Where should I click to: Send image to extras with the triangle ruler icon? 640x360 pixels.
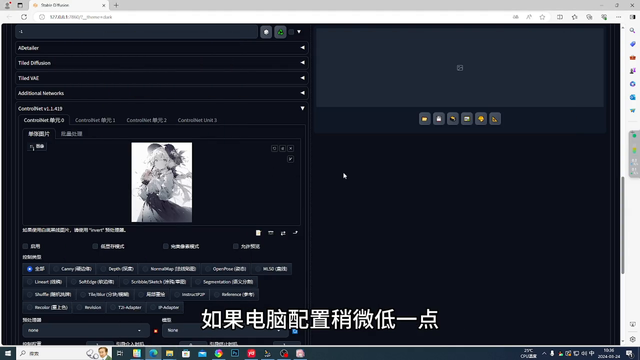tap(495, 119)
